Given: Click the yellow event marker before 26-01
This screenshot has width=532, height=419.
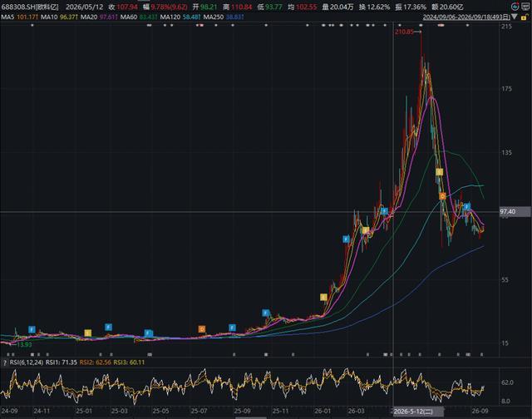Looking at the screenshot, I should click(x=323, y=297).
